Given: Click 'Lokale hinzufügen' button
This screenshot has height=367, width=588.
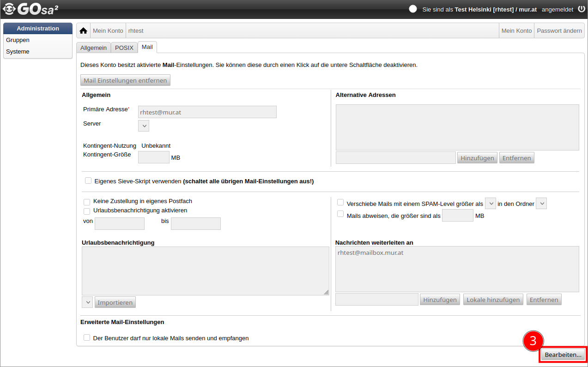Looking at the screenshot, I should click(493, 300).
